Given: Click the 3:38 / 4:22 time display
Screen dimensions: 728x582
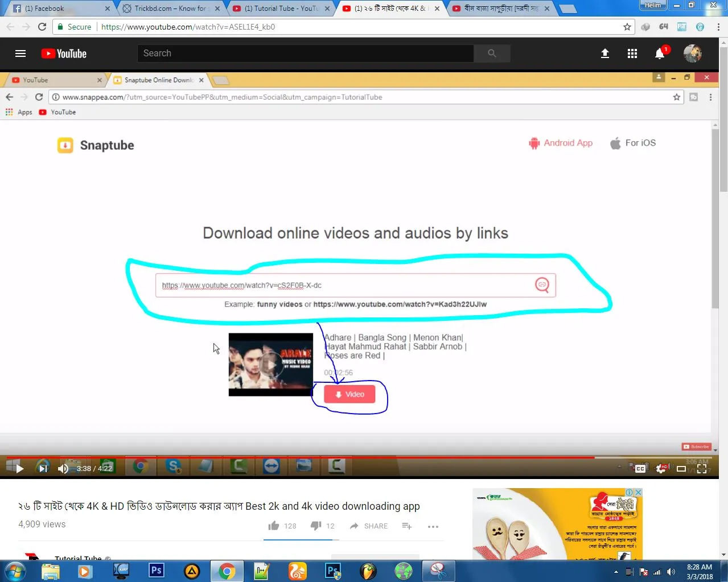Looking at the screenshot, I should 94,469.
